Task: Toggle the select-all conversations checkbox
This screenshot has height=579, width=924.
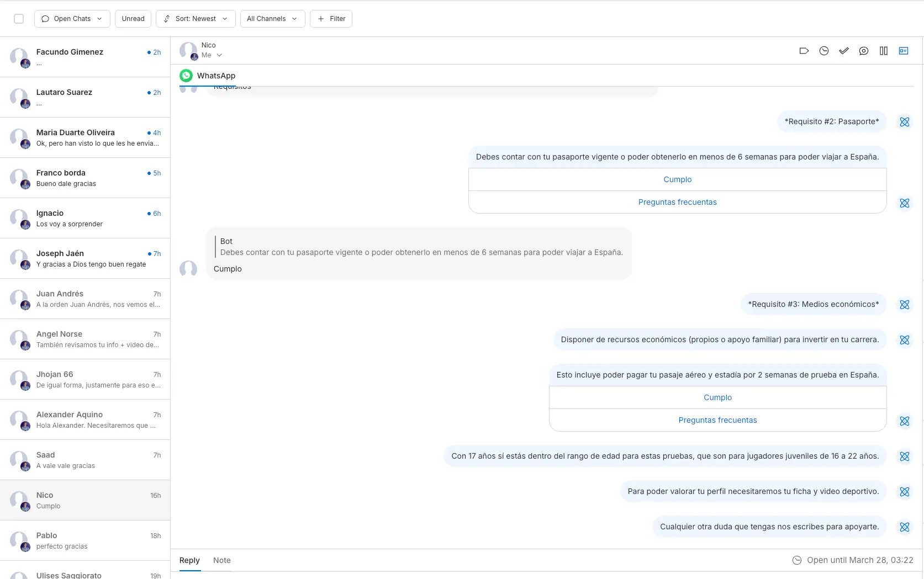Action: point(19,18)
